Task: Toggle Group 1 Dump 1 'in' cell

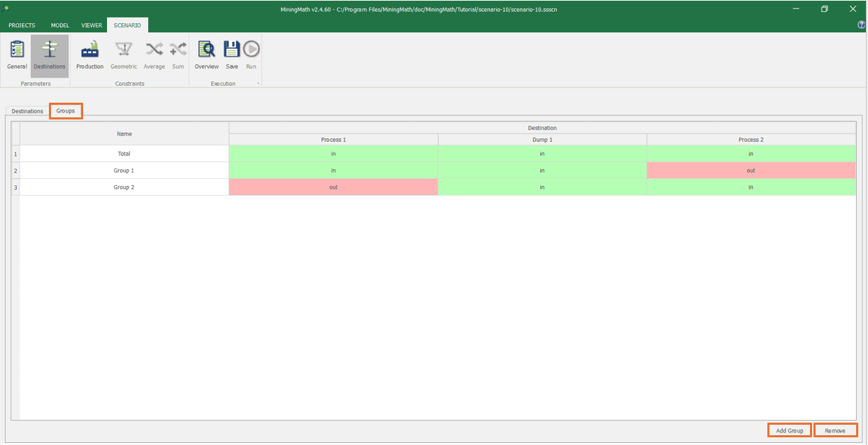Action: tap(542, 170)
